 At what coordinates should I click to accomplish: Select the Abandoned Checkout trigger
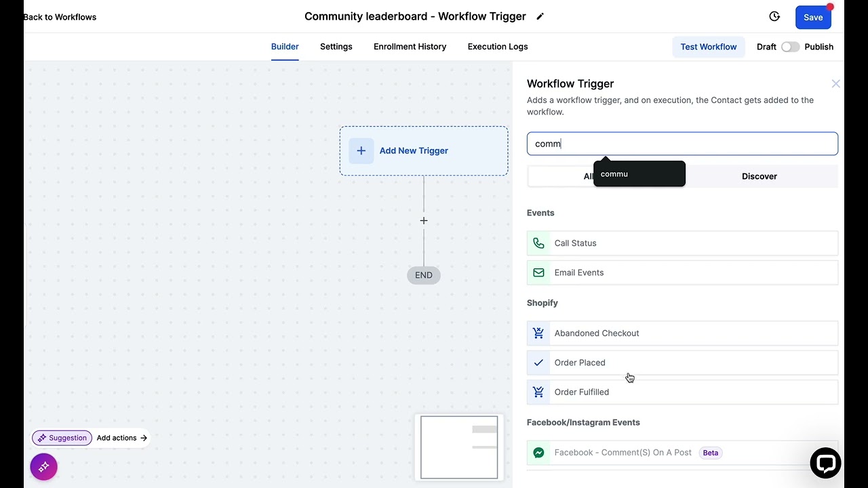(x=682, y=333)
